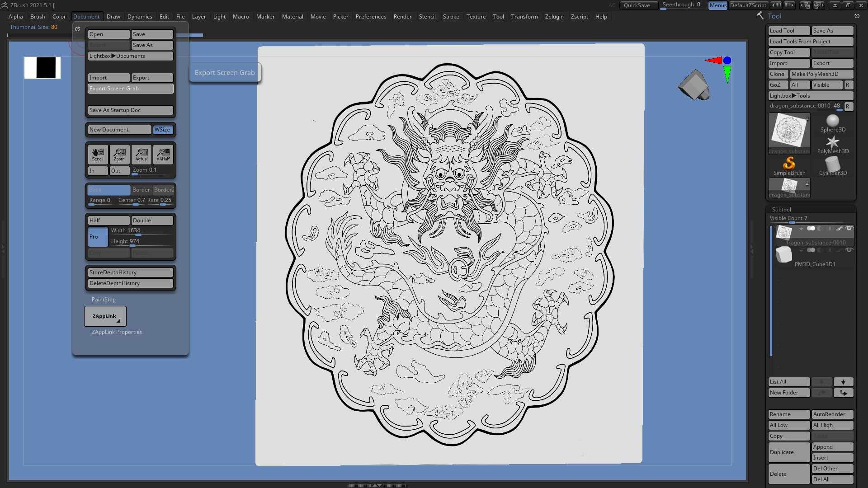
Task: Open Lightbox Tools browser
Action: click(x=811, y=96)
